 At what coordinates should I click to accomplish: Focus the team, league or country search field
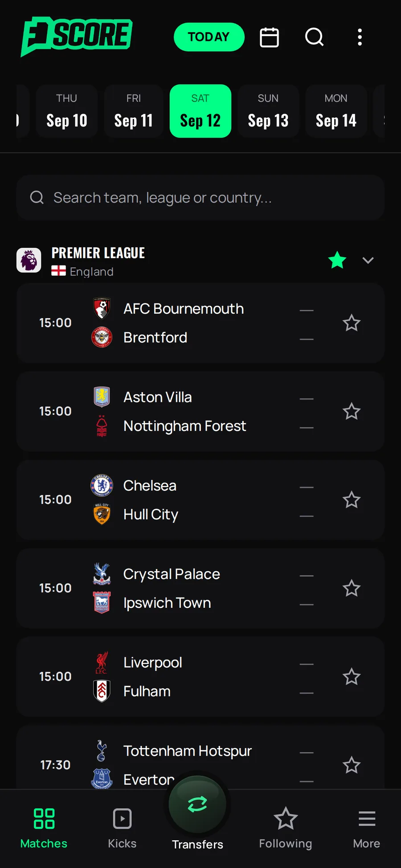(200, 197)
